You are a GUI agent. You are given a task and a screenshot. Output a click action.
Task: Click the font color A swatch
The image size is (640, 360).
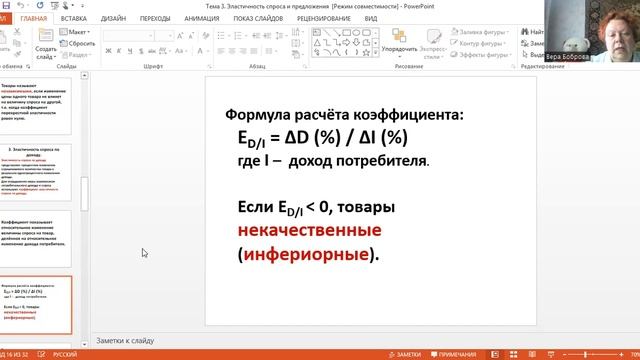tap(200, 51)
